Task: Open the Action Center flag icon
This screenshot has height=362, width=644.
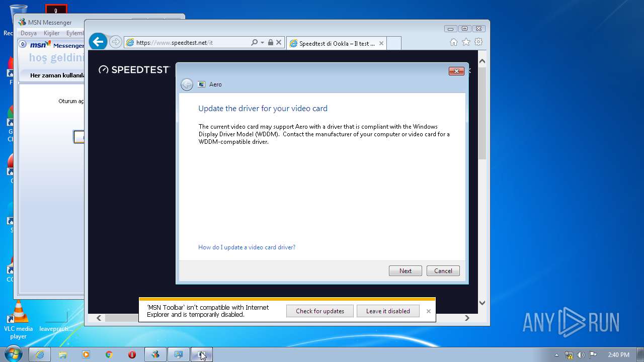Action: click(593, 355)
